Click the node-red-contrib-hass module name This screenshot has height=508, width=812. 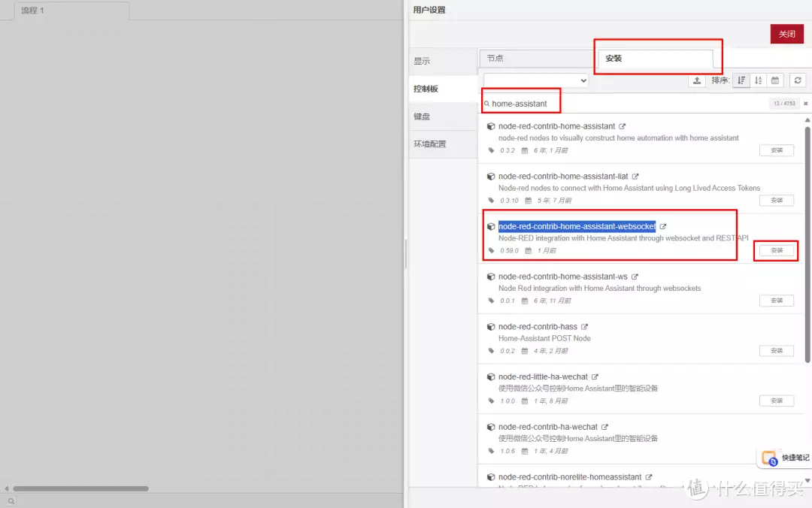coord(538,327)
